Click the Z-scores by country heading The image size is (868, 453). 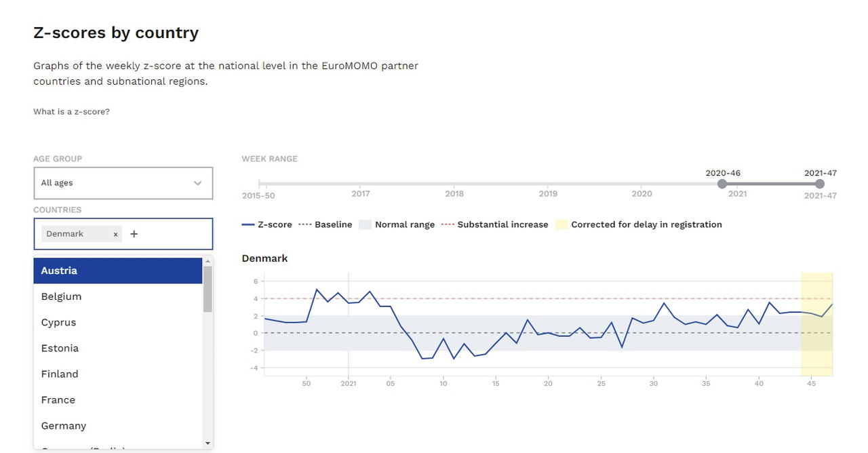click(116, 33)
